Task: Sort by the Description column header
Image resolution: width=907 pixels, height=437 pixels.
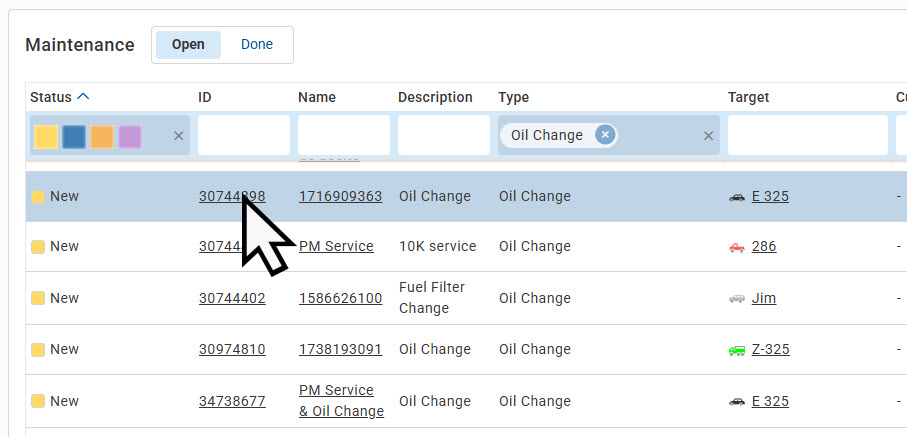Action: point(435,97)
